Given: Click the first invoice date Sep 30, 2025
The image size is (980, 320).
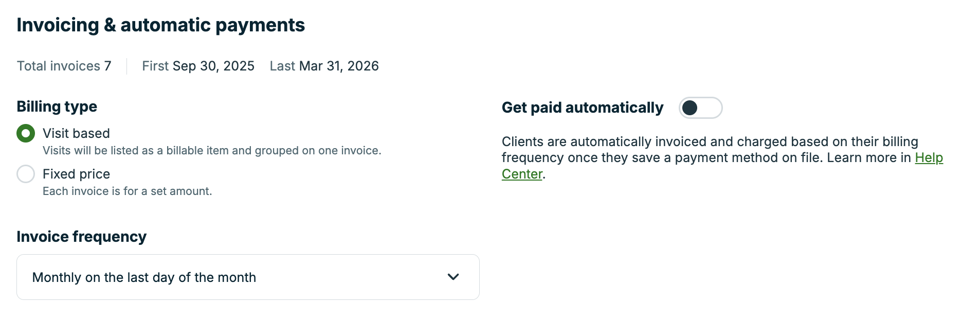Looking at the screenshot, I should tap(213, 66).
